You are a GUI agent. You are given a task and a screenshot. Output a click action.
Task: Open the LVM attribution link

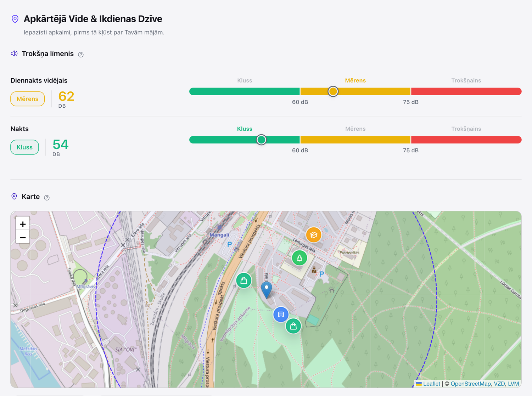click(x=513, y=384)
